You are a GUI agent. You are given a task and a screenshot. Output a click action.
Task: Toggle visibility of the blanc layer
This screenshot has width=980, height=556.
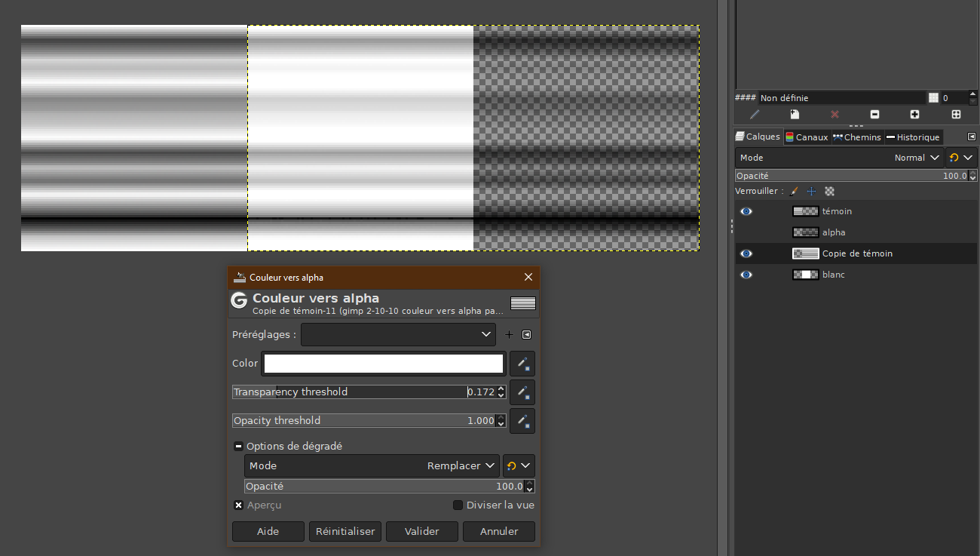(746, 275)
